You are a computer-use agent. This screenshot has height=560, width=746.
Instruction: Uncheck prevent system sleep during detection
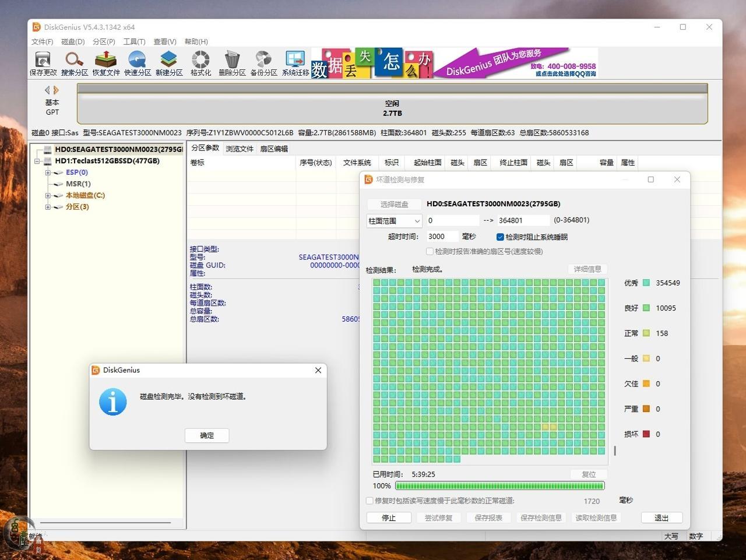(500, 237)
